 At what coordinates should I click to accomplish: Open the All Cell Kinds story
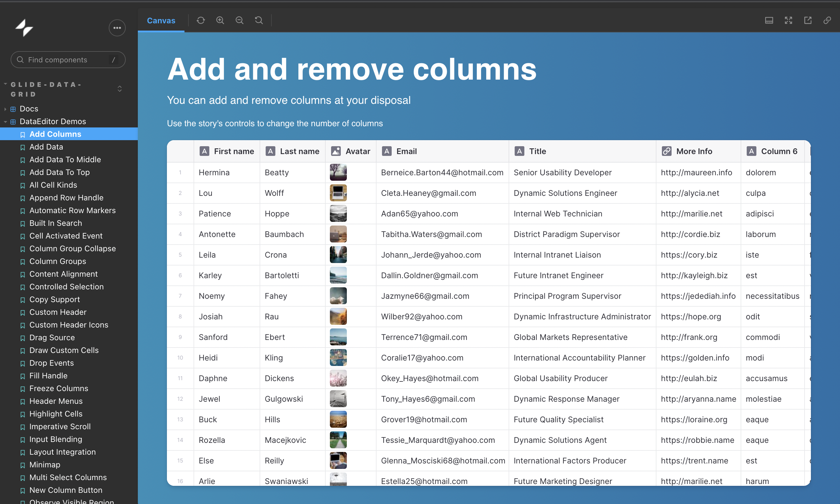coord(53,185)
